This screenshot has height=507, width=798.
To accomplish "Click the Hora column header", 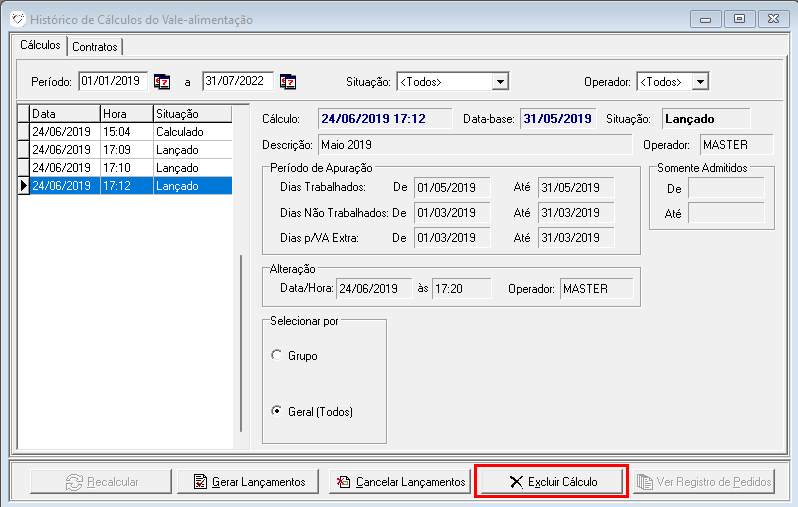I will click(x=125, y=114).
